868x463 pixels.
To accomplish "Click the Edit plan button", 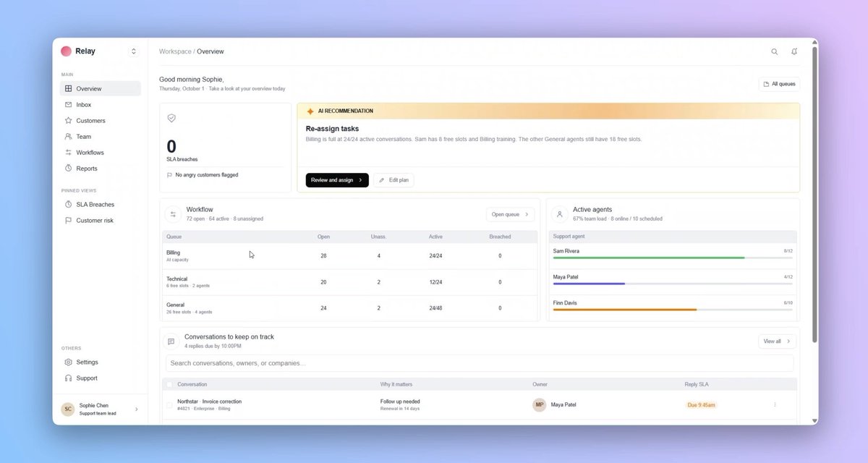I will pyautogui.click(x=394, y=180).
